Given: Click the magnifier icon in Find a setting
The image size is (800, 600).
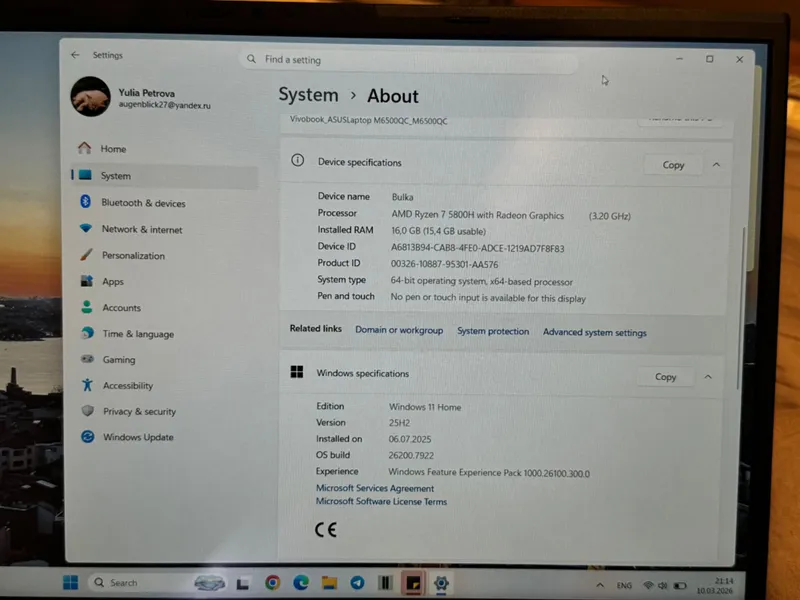Looking at the screenshot, I should click(x=252, y=59).
